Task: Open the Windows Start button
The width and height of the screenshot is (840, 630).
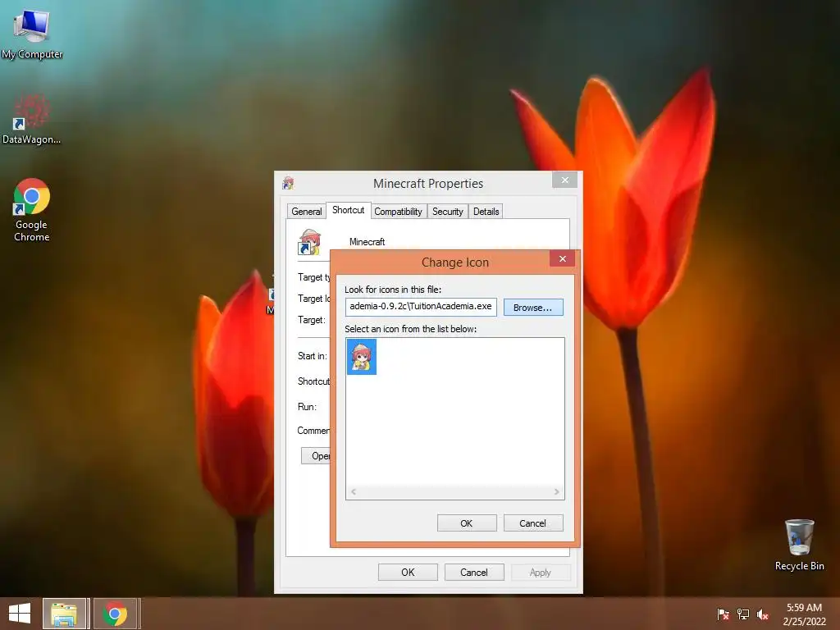Action: 20,614
